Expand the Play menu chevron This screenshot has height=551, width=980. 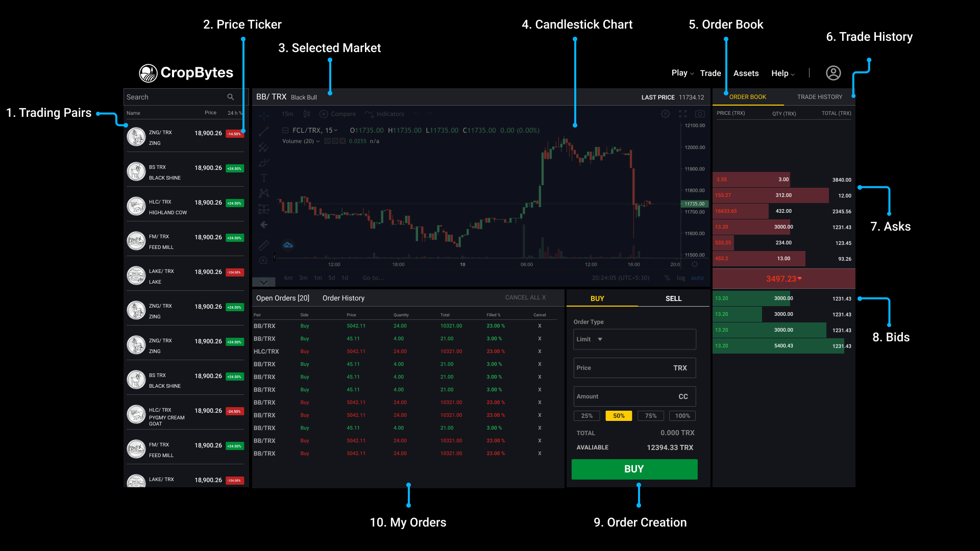coord(692,74)
